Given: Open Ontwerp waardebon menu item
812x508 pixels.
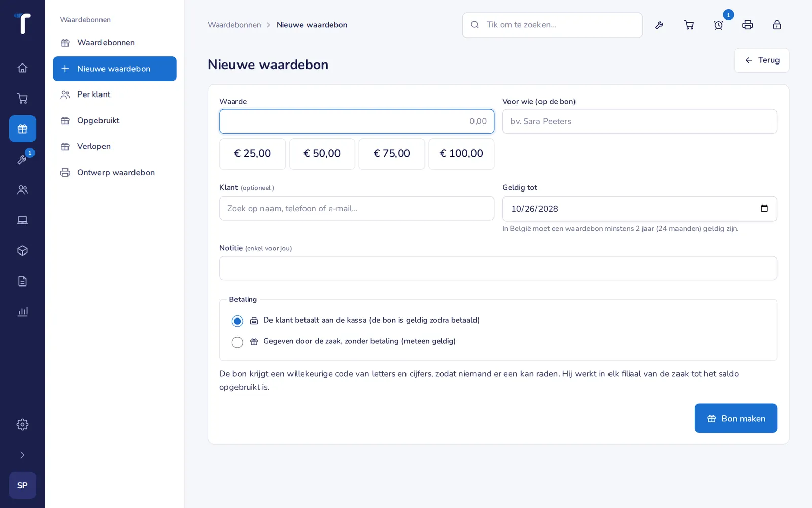Looking at the screenshot, I should point(115,173).
